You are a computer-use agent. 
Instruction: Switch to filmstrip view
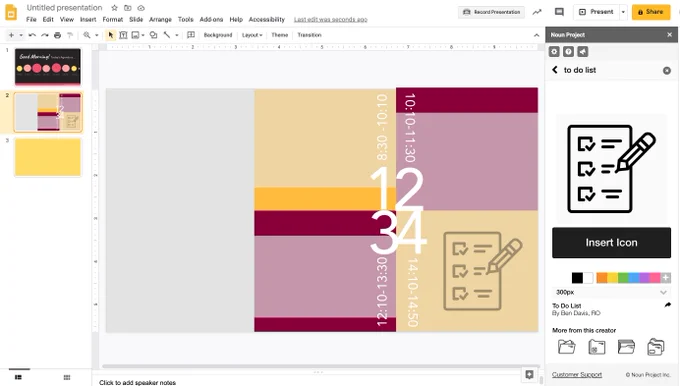[18, 377]
